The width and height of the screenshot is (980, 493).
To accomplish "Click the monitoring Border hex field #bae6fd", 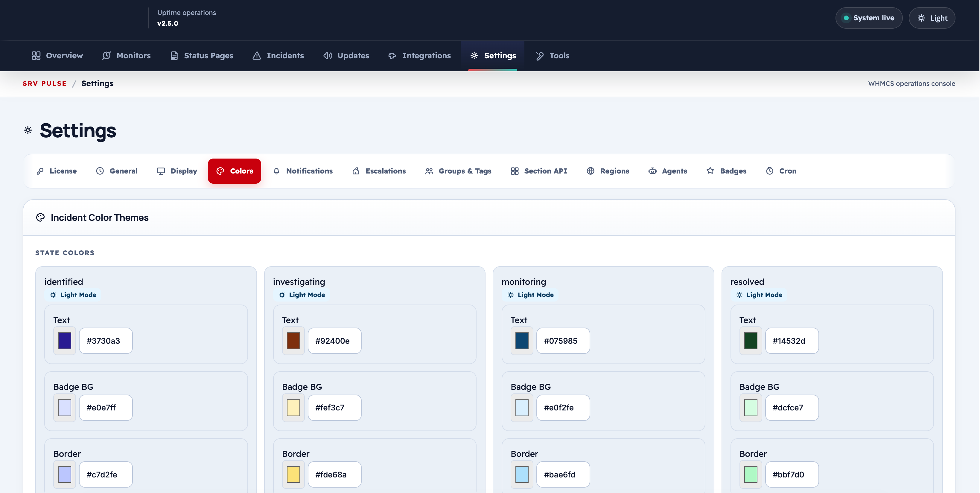I will [x=563, y=474].
